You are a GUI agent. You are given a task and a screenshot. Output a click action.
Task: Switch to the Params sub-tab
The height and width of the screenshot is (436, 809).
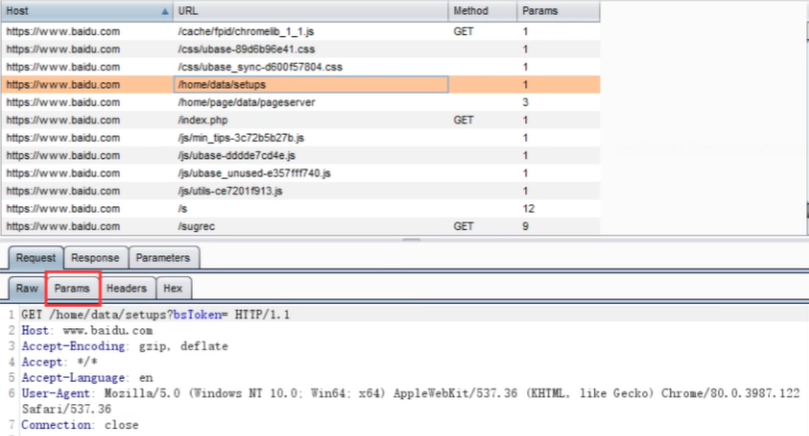coord(72,288)
